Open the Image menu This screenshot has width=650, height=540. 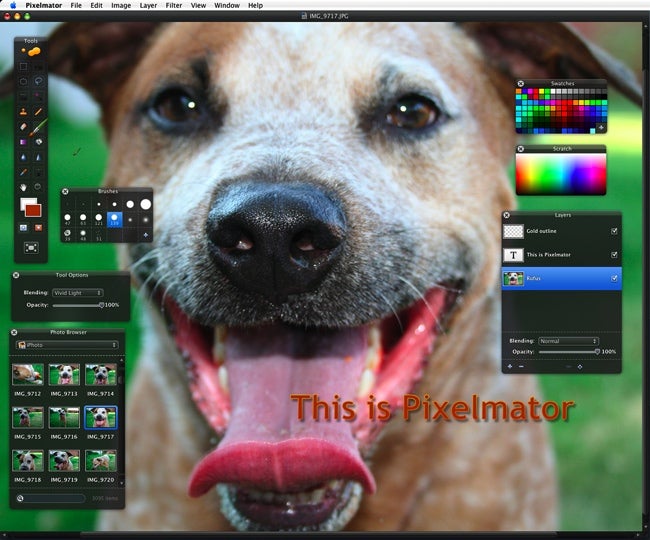pos(121,5)
